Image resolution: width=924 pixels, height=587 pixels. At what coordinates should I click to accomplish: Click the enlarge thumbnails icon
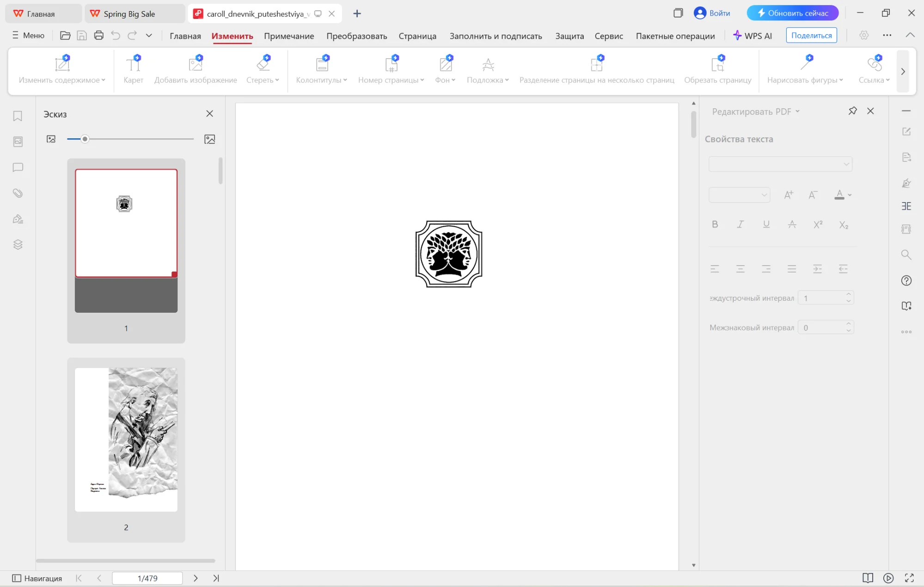tap(210, 139)
